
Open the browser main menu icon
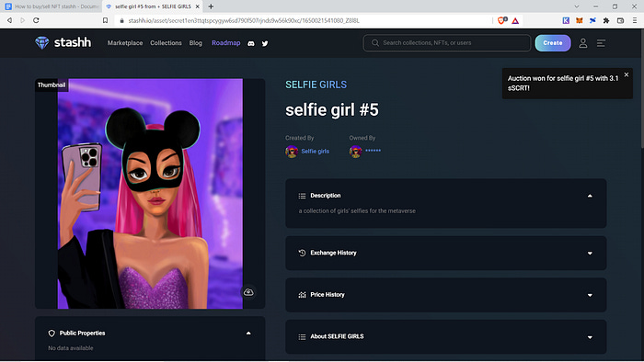click(x=635, y=20)
